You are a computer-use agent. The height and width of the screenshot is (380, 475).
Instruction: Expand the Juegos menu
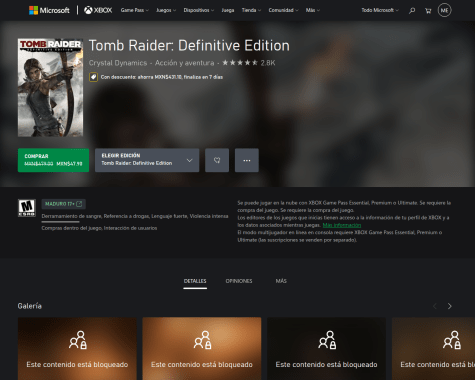(x=166, y=10)
